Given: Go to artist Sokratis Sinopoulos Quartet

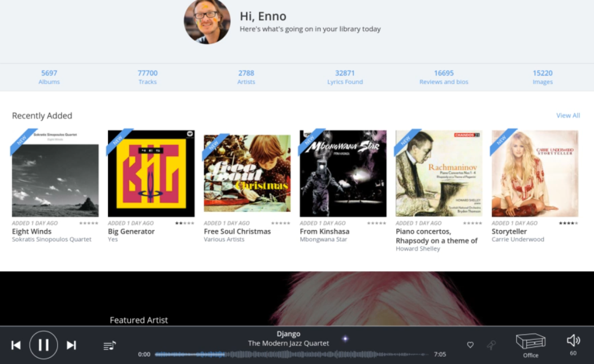Looking at the screenshot, I should [x=51, y=240].
